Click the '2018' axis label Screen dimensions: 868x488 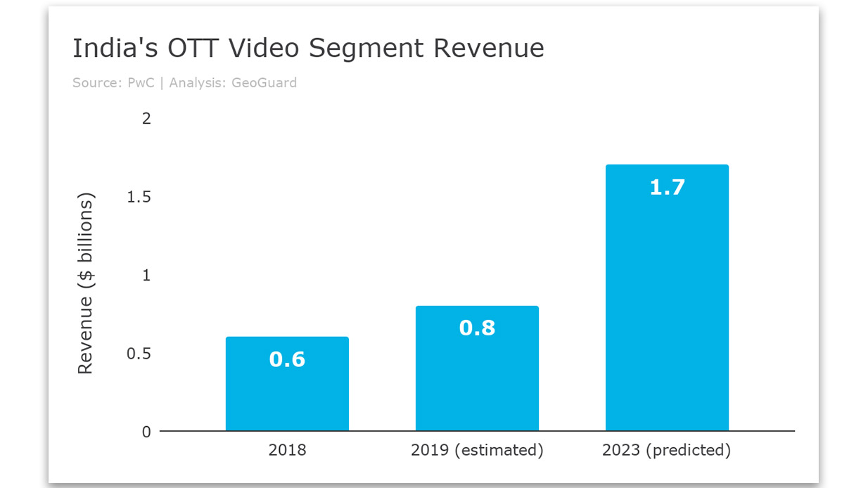coord(287,450)
